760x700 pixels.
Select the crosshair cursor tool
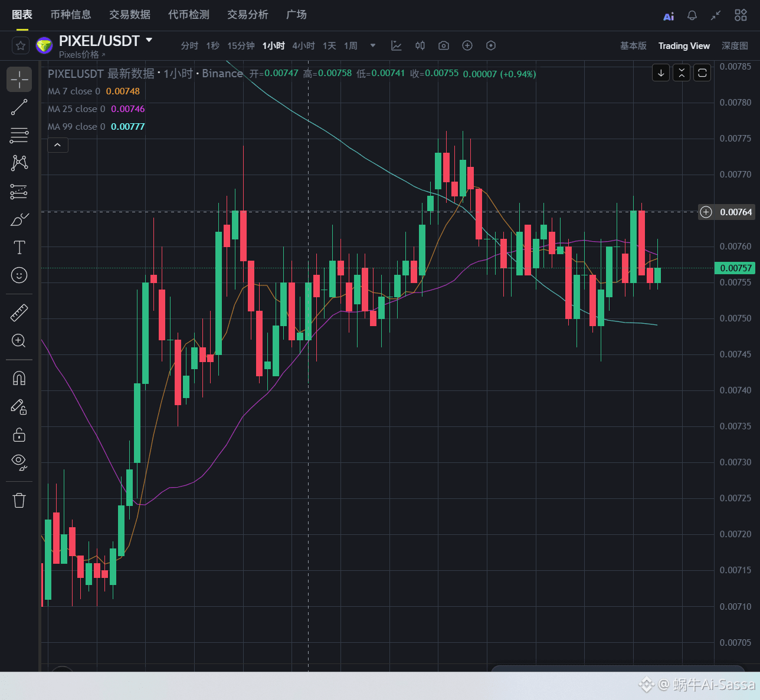click(x=19, y=79)
